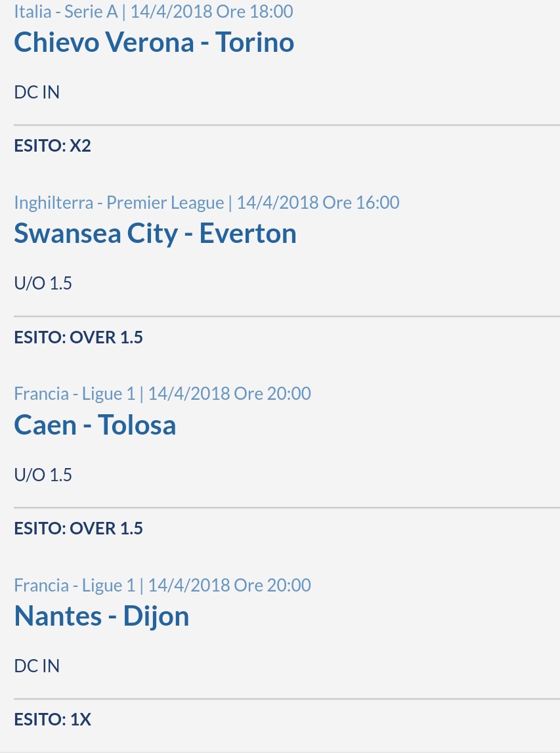
Task: Select U/O 1.5 under Caen - Tolosa
Action: [x=43, y=475]
